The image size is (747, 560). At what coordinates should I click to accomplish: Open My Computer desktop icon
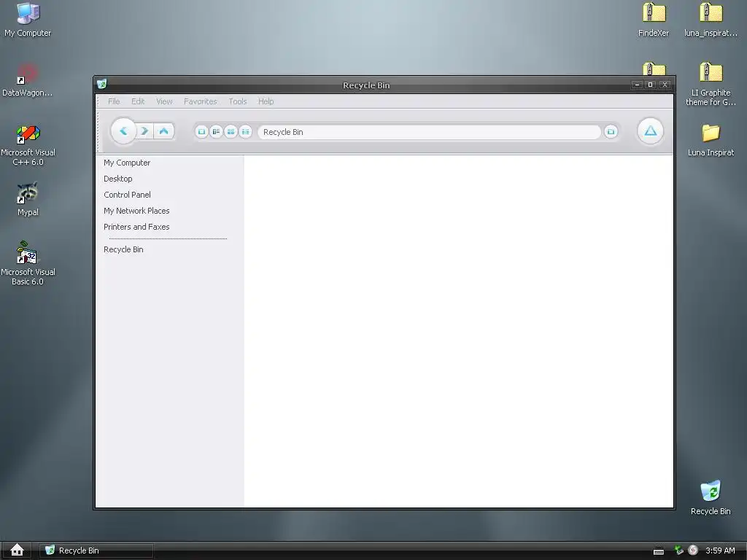click(28, 19)
